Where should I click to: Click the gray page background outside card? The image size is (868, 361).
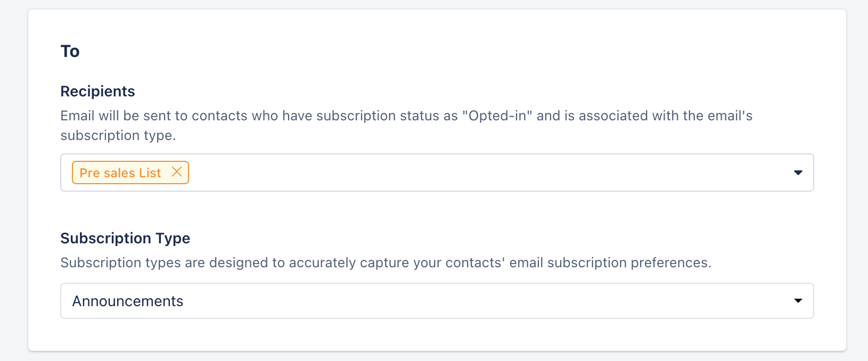(x=13, y=181)
